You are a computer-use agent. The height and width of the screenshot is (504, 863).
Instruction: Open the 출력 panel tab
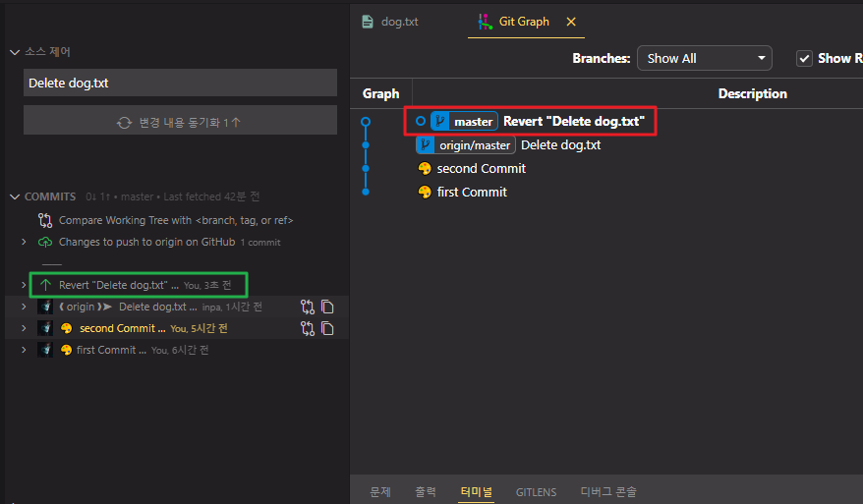(426, 491)
